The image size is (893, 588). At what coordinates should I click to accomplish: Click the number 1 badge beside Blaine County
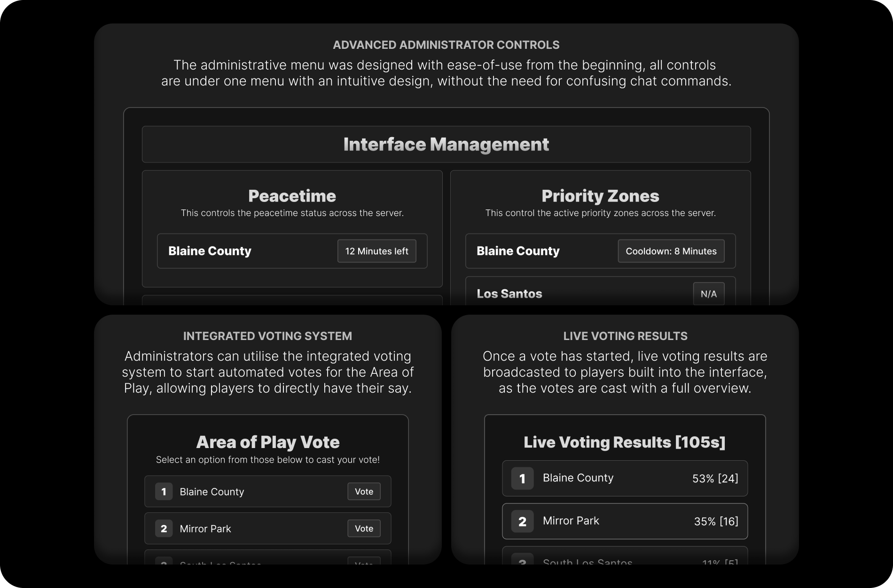pos(164,491)
